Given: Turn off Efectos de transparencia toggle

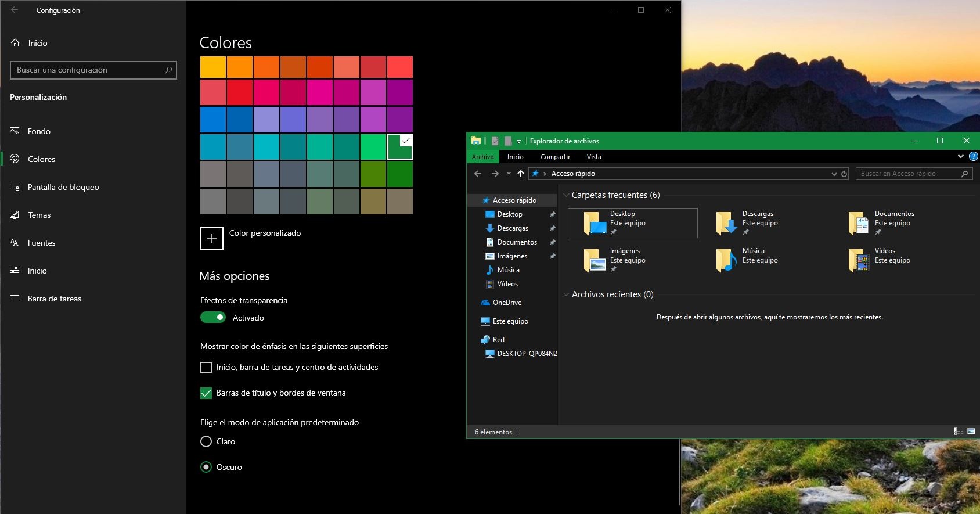Looking at the screenshot, I should (213, 317).
